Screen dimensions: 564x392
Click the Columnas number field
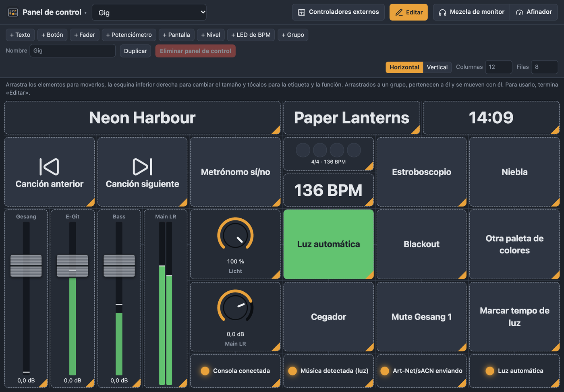[x=498, y=67]
